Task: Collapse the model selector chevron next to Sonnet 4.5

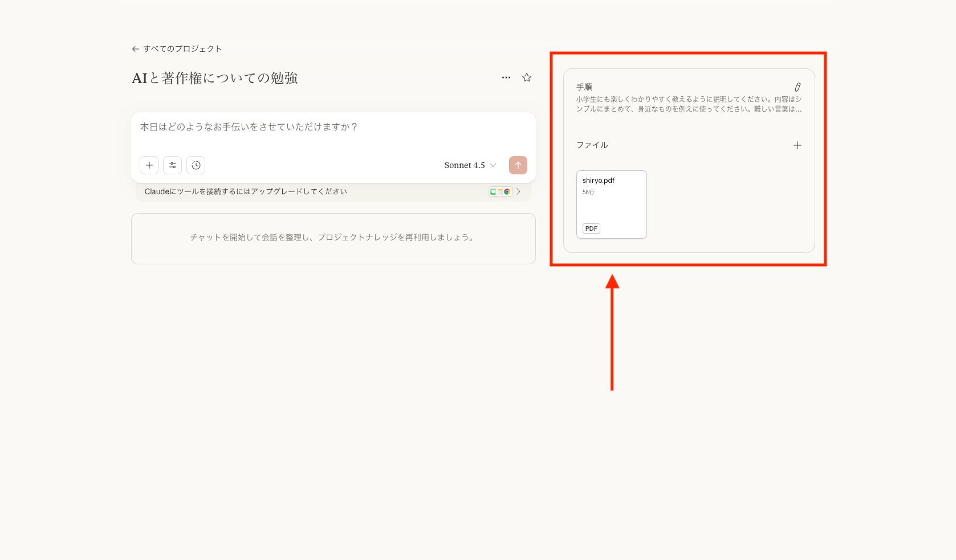Action: click(493, 165)
